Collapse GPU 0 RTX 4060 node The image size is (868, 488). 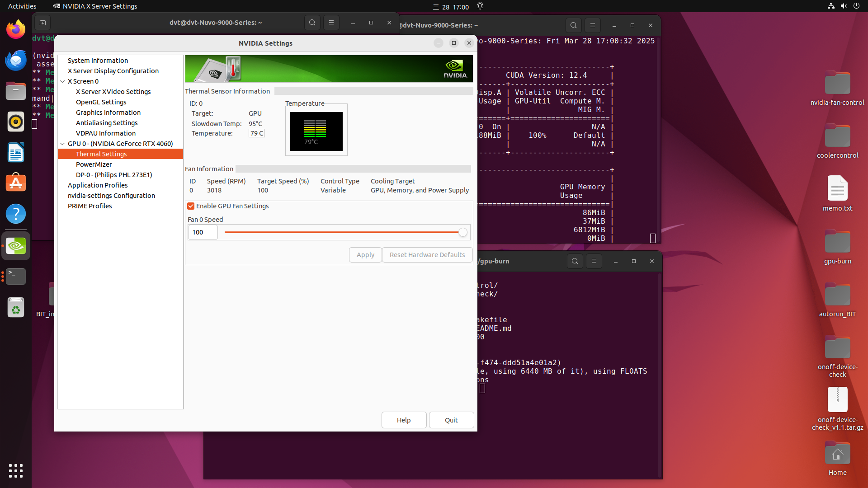[62, 144]
